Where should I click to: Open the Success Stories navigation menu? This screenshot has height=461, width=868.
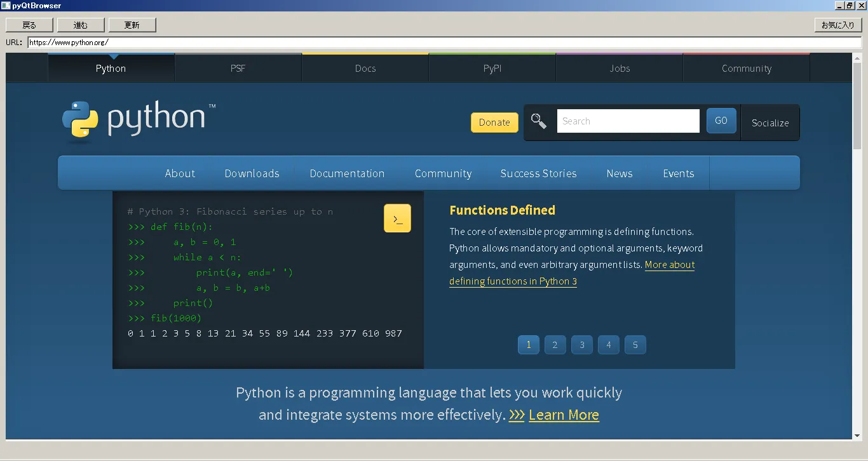(x=538, y=173)
